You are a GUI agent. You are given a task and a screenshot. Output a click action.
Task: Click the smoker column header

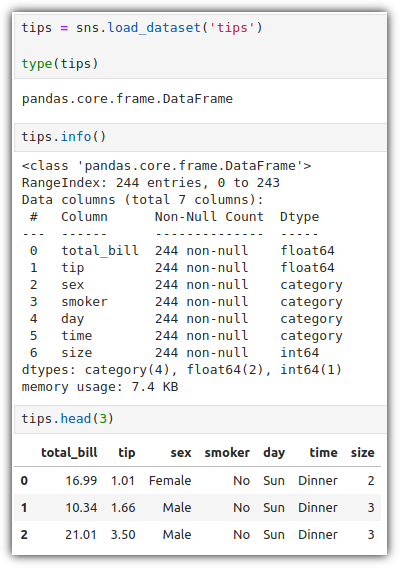[x=227, y=453]
